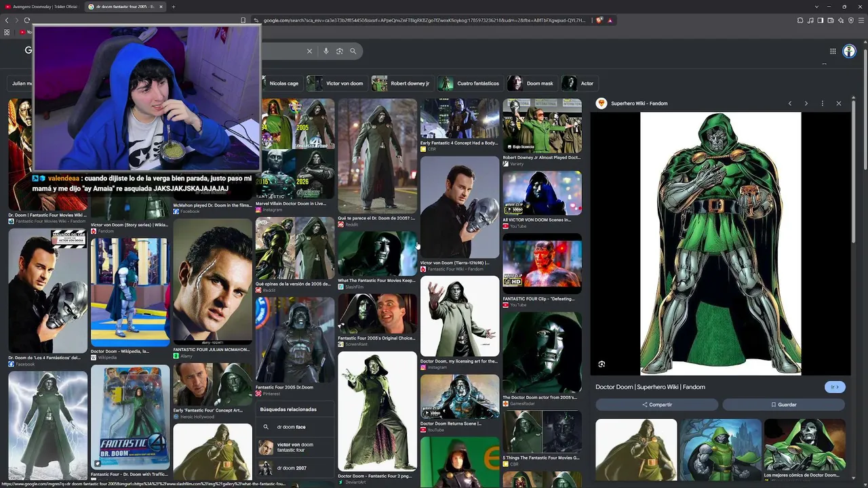
Task: Switch to the Avengers Doomsday trailer tab
Action: coord(41,7)
